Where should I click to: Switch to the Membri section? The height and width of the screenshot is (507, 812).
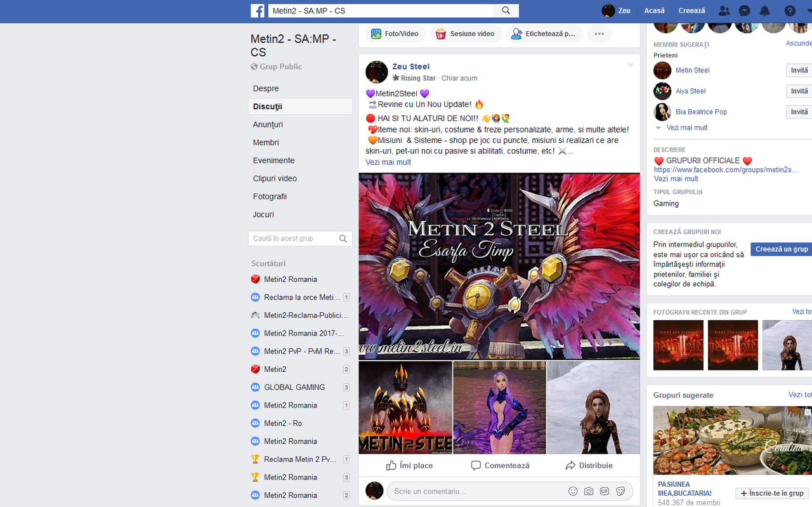tap(266, 142)
